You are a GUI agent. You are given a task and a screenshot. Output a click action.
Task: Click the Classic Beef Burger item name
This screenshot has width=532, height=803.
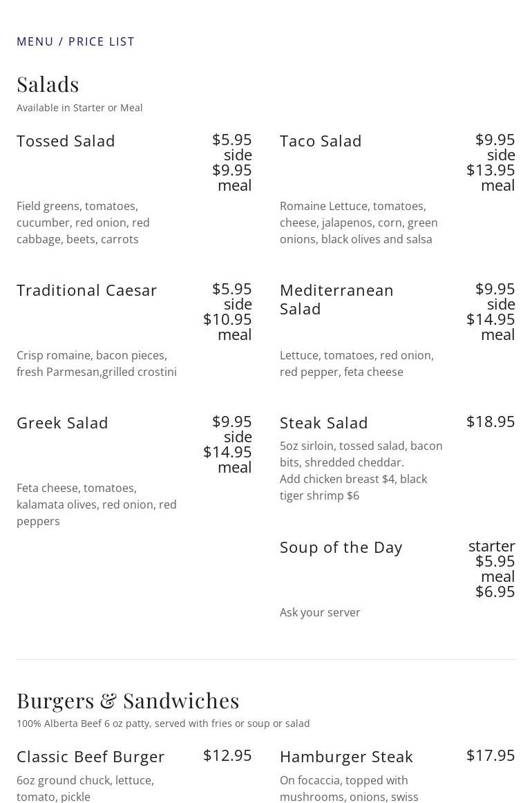(x=91, y=757)
